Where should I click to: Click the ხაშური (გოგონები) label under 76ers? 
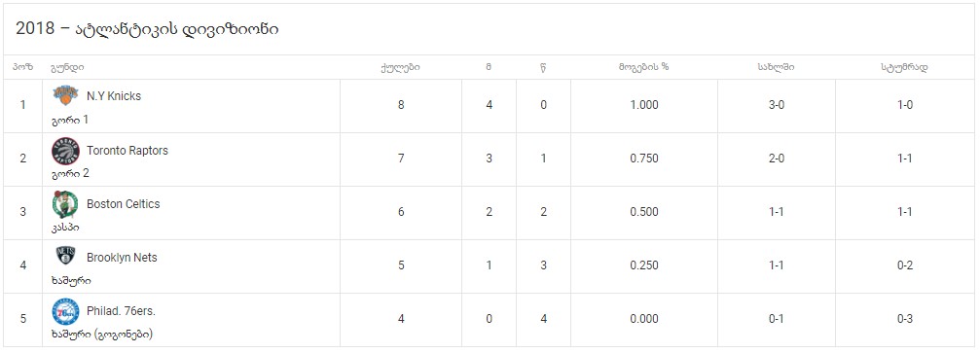(x=102, y=335)
